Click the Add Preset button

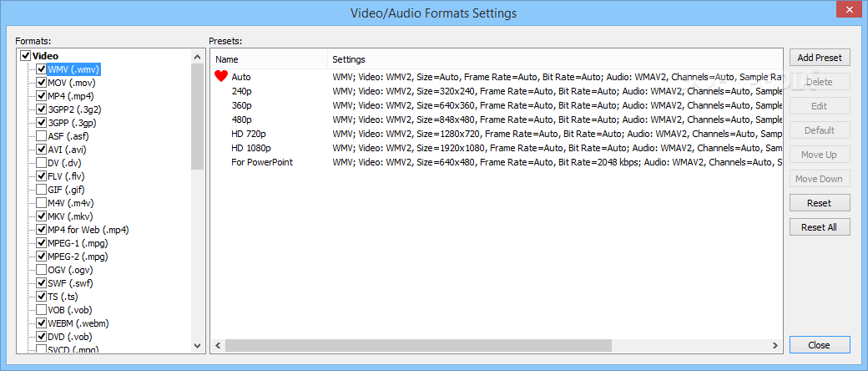(820, 57)
